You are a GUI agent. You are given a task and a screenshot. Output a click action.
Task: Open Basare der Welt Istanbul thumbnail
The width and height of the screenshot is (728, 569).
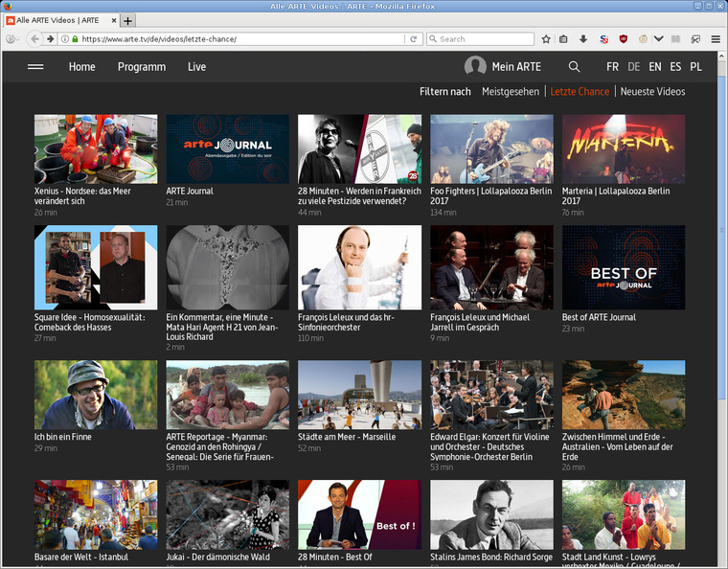tap(96, 514)
